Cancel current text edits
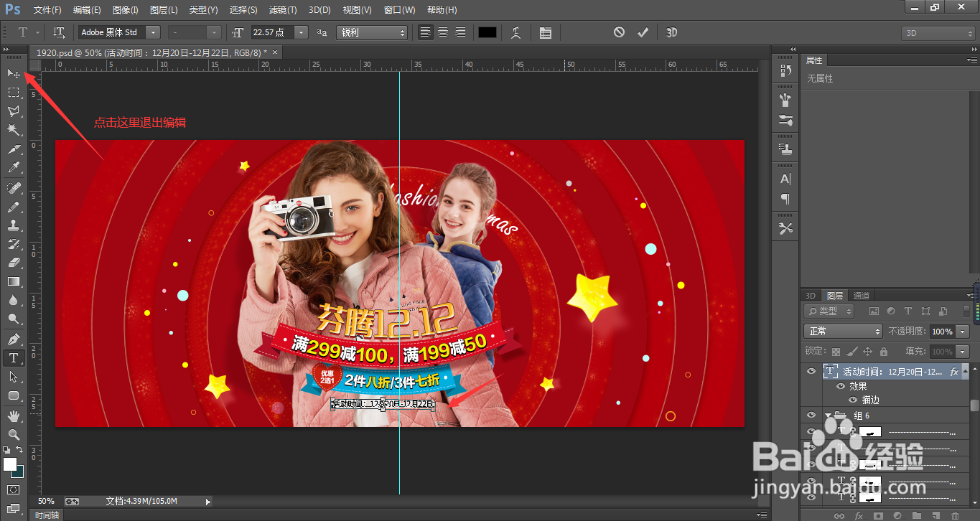 (619, 32)
